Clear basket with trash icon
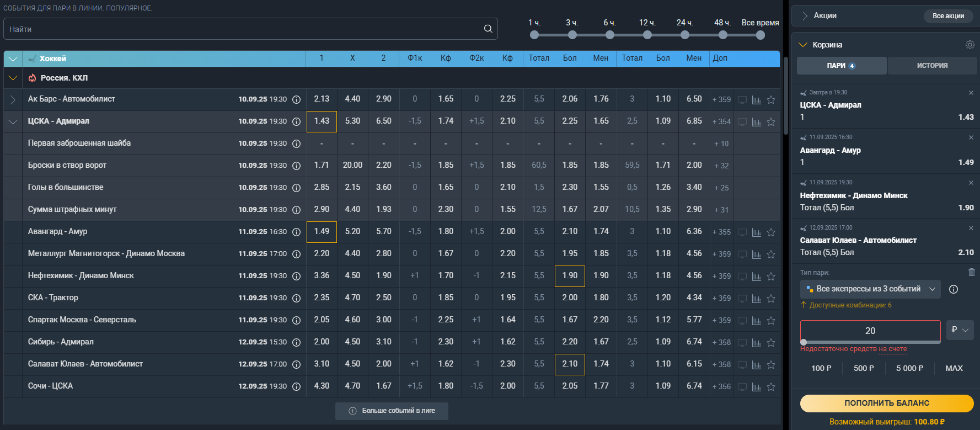980x430 pixels. coord(971,272)
